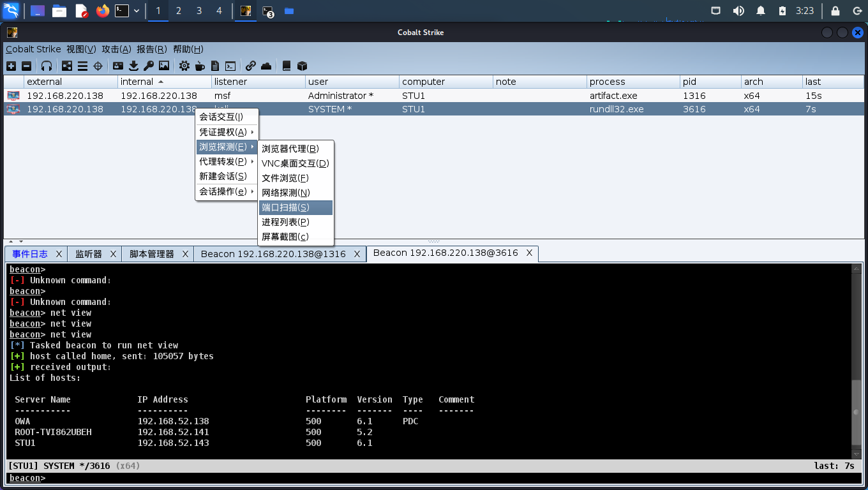This screenshot has height=490, width=868.
Task: Select 新建会话(S) in context menu
Action: click(227, 176)
